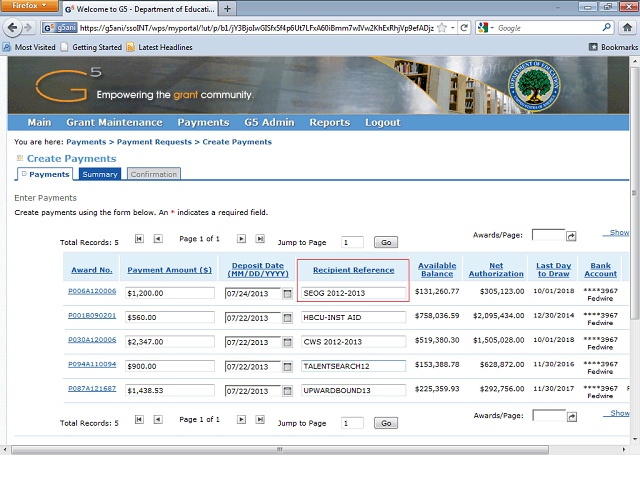Click the top Awards/Page apply arrow icon
640x480 pixels.
tap(572, 235)
